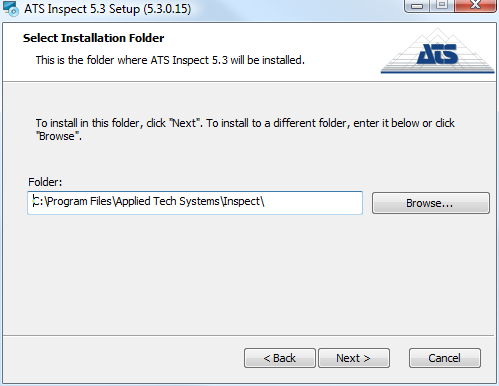Click the installer icon in the title bar
Viewport: 499px width, 386px height.
pos(11,9)
